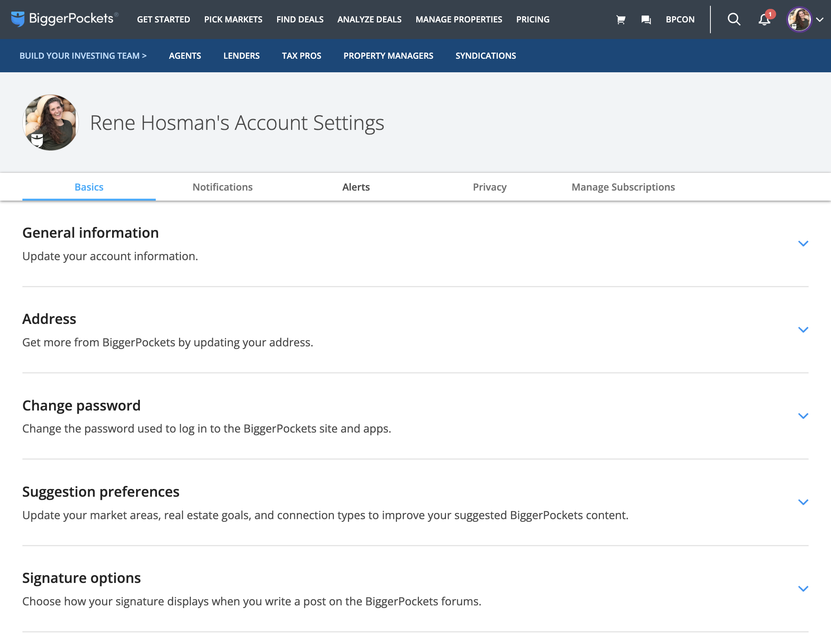This screenshot has width=831, height=644.
Task: Expand the Change password section
Action: (803, 416)
